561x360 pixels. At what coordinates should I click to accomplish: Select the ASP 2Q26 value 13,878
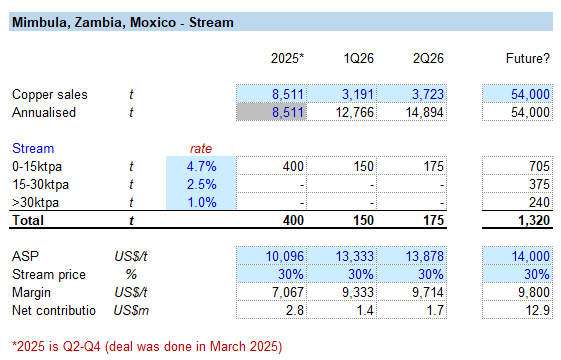[x=412, y=256]
